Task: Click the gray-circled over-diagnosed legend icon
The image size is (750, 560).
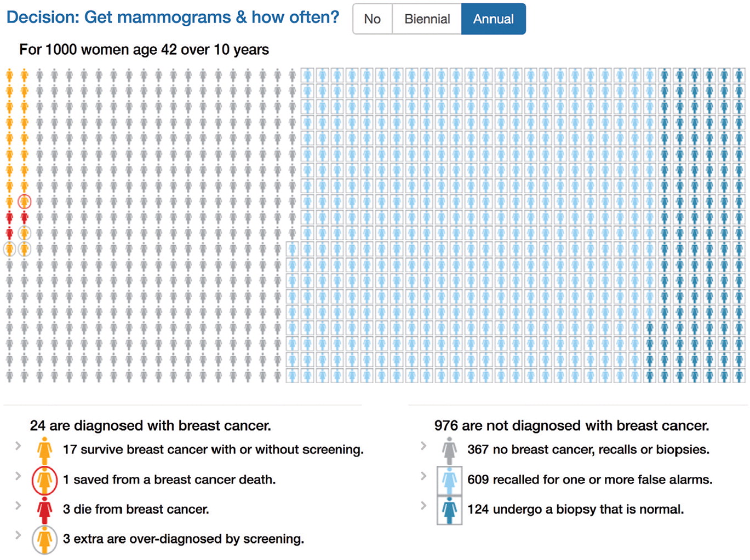Action: pos(44,539)
